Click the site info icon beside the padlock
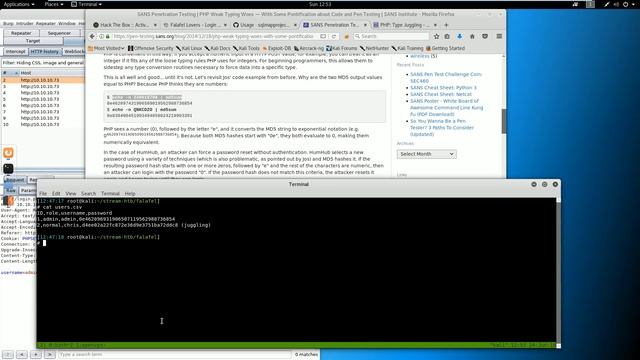Screen dimensions: 640x360 (x=102, y=36)
